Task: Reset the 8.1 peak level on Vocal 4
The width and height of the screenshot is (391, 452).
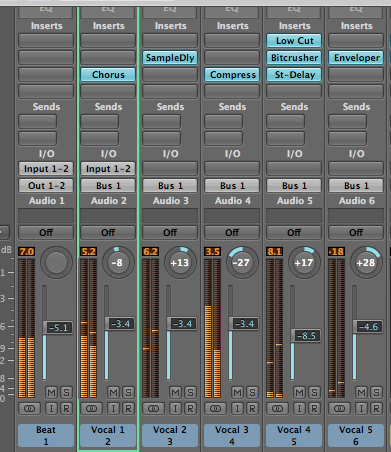Action: coord(274,252)
